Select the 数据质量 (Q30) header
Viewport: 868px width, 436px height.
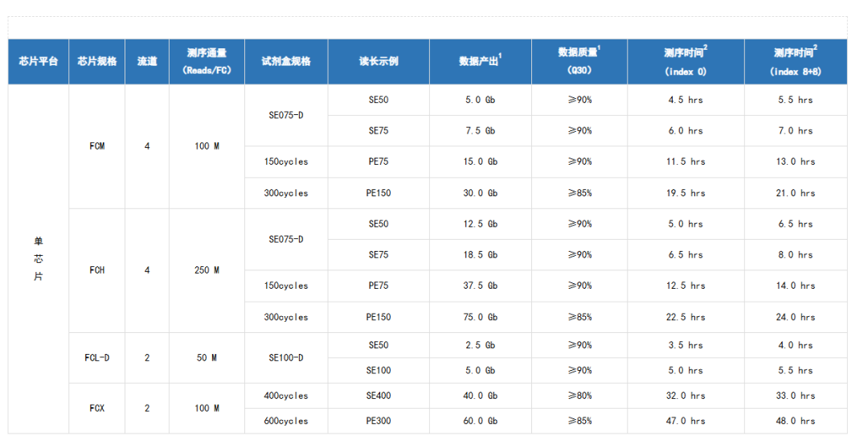click(579, 61)
